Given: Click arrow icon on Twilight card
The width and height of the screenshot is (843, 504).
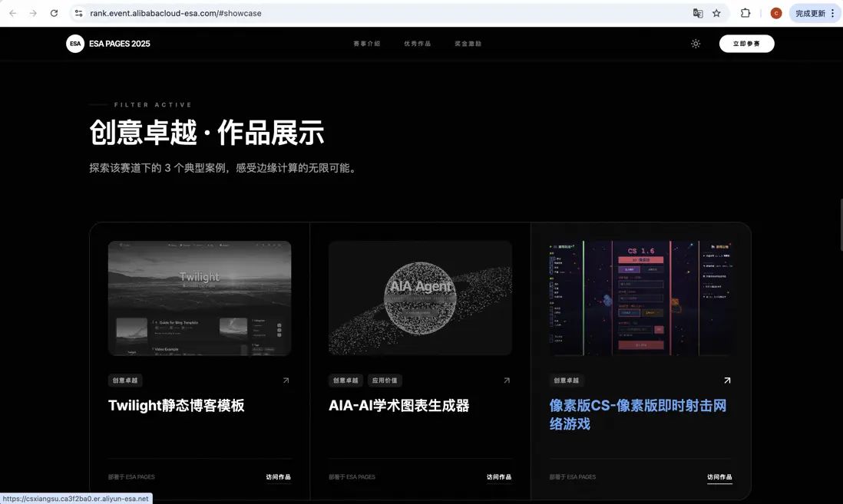Looking at the screenshot, I should tap(286, 380).
